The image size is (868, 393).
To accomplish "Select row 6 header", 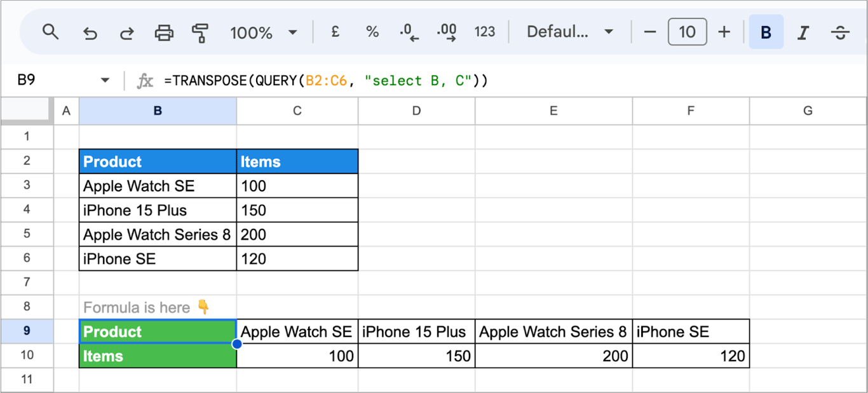I will click(x=27, y=258).
